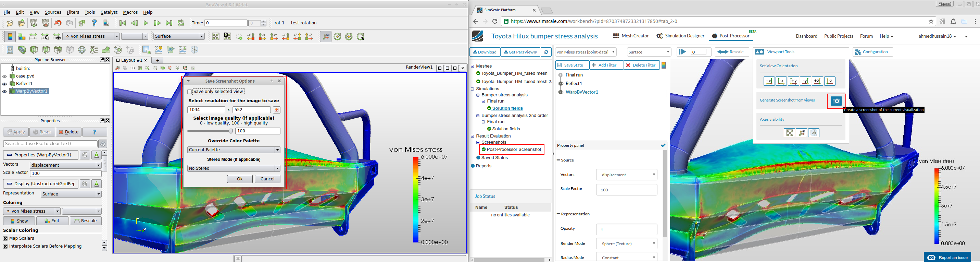Jump to first frame in ParaView

coord(123,23)
